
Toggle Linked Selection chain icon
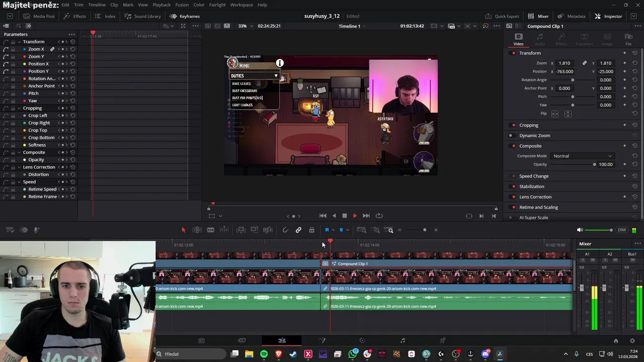(298, 230)
